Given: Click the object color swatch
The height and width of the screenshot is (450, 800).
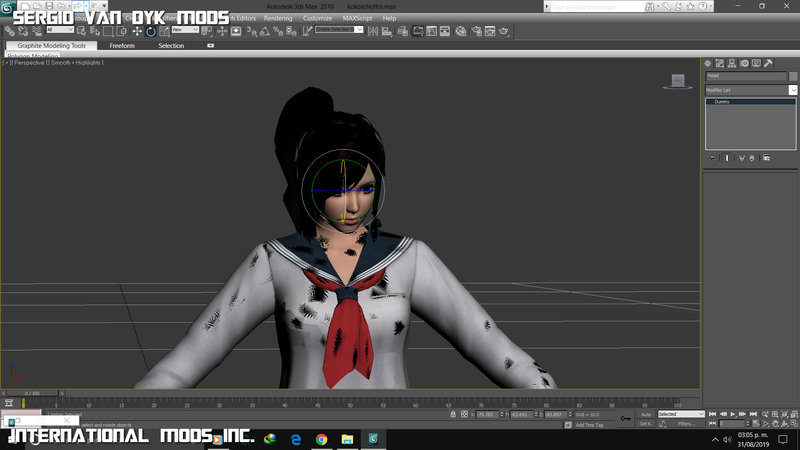Looking at the screenshot, I should point(793,76).
